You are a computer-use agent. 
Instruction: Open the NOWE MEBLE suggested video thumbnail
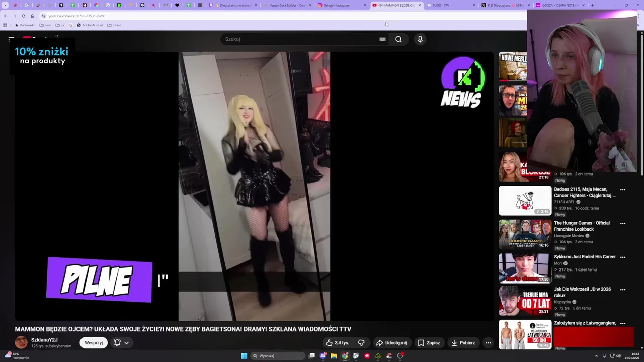click(513, 66)
